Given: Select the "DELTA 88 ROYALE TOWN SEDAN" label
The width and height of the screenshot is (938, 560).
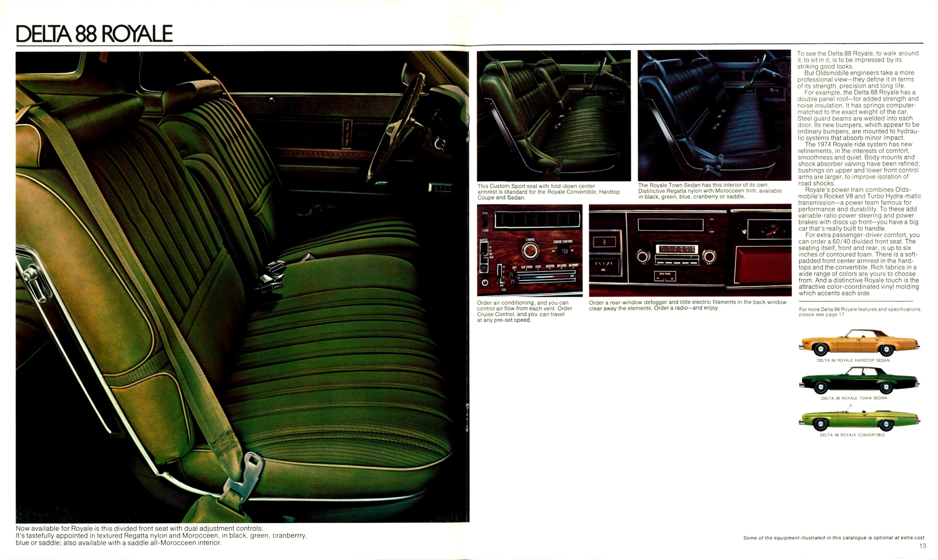Looking at the screenshot, I should click(854, 398).
